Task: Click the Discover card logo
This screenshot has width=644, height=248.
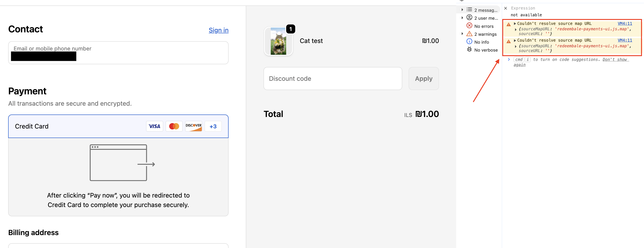Action: [x=193, y=126]
